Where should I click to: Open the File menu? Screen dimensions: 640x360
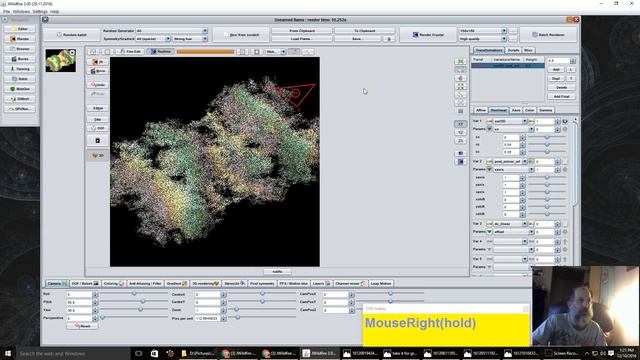(x=6, y=12)
